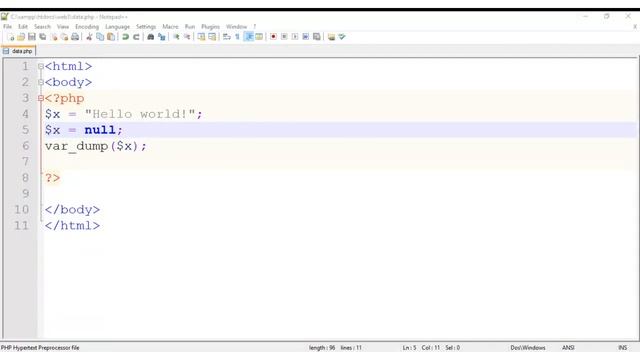This screenshot has width=640, height=360.
Task: Open the View menu
Action: [63, 27]
